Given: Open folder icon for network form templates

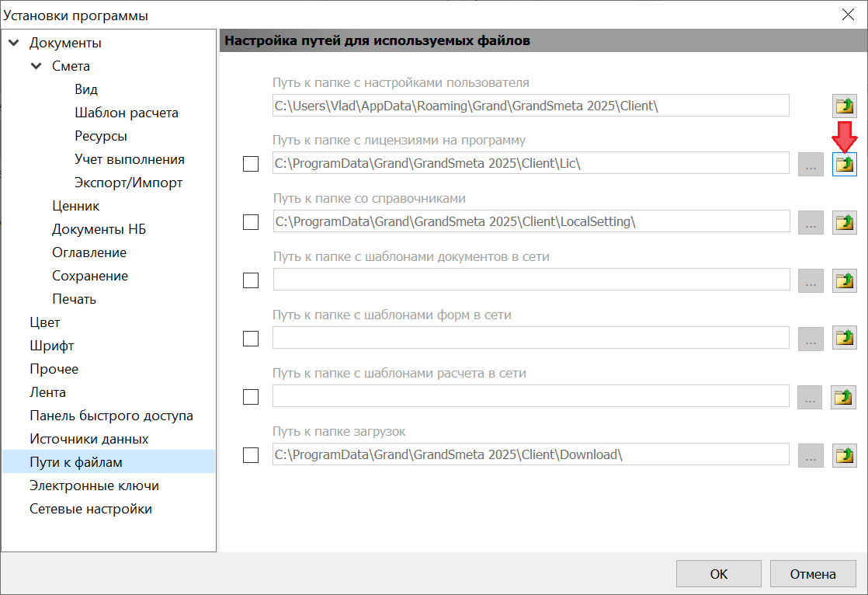Looking at the screenshot, I should (x=844, y=338).
